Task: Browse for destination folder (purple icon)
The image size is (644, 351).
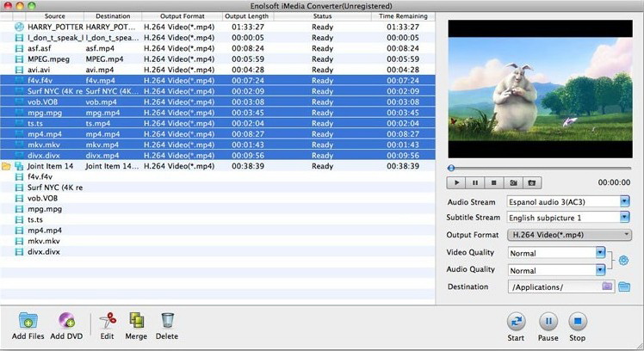Action: click(608, 286)
